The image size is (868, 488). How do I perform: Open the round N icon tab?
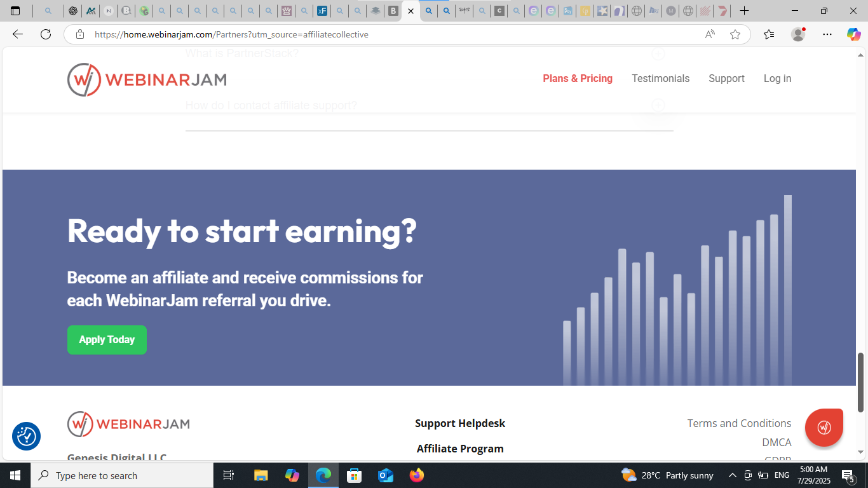[x=109, y=11]
